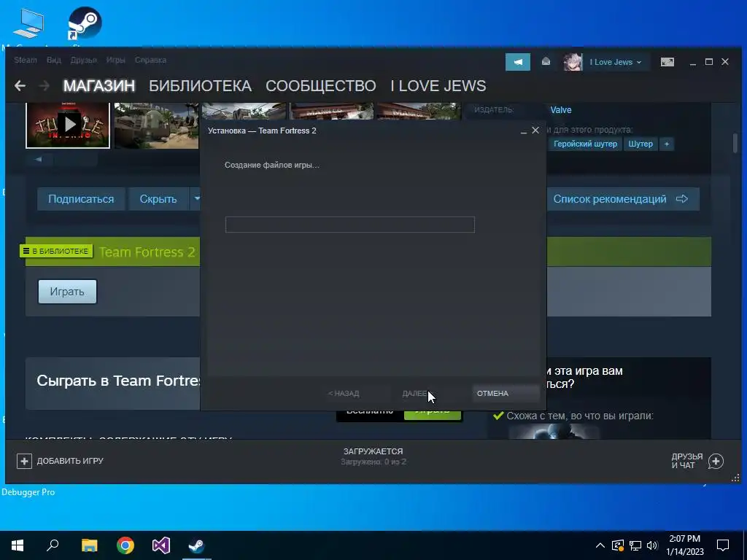Viewport: 747px width, 560px height.
Task: Close the Team Fortress 2 install dialog
Action: (535, 130)
